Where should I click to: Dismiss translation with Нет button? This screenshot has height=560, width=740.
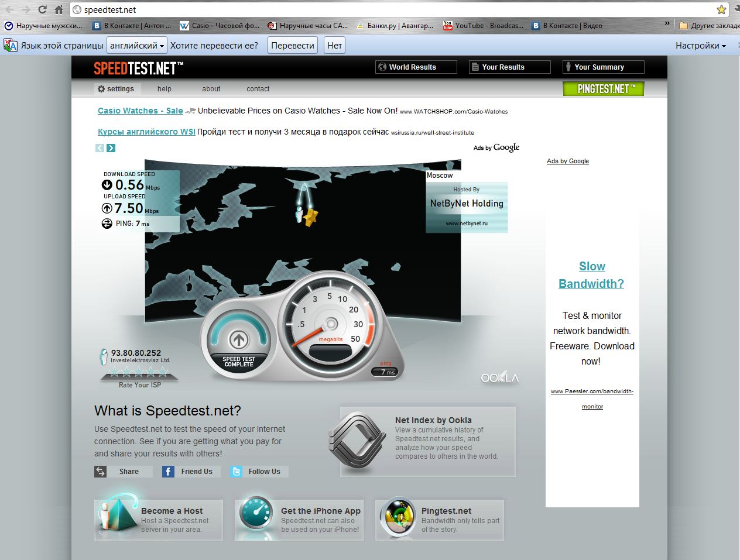[334, 46]
